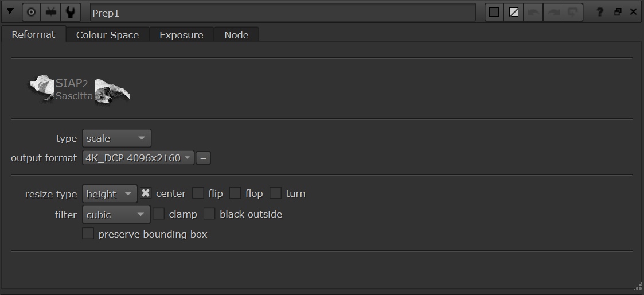Open help with the question mark icon

click(x=600, y=12)
